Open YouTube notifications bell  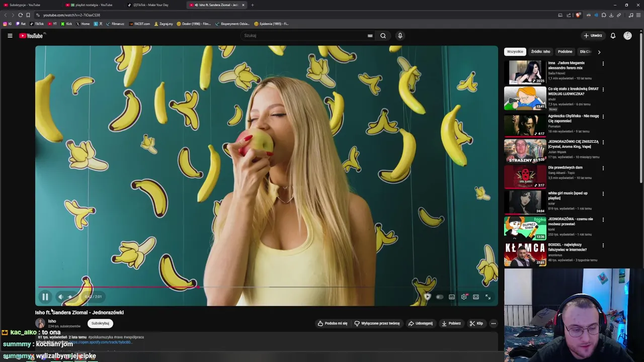(613, 36)
